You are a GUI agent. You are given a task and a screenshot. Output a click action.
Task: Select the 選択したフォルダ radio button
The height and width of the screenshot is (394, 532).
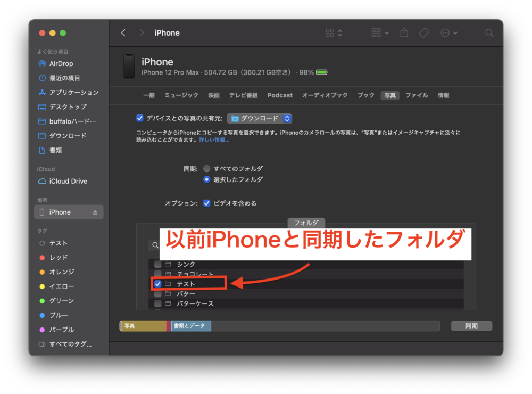[x=206, y=179]
